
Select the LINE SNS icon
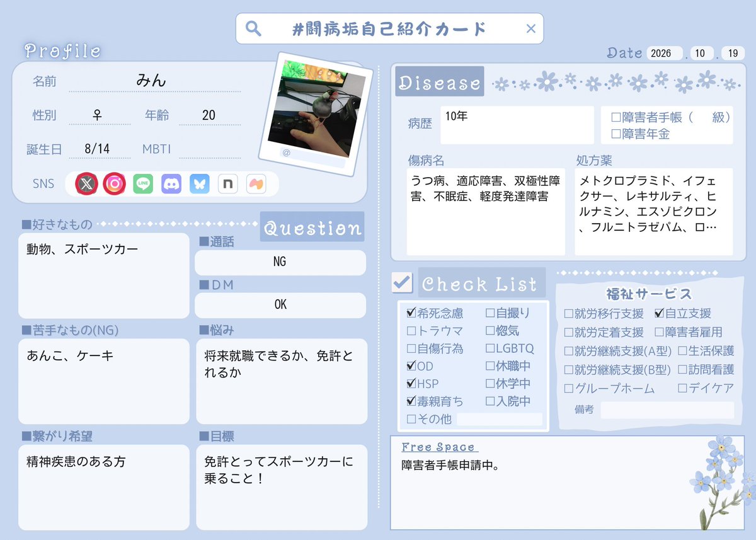click(x=143, y=184)
